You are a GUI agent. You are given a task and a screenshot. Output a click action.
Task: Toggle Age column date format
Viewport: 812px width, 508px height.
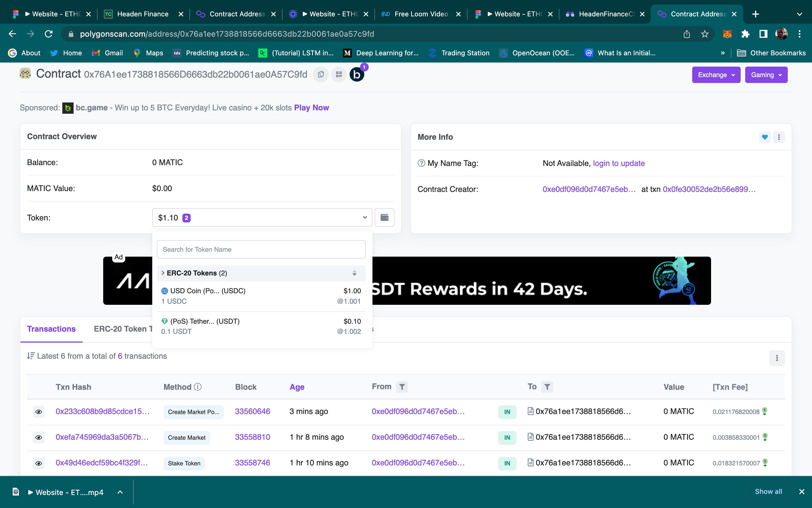coord(297,387)
